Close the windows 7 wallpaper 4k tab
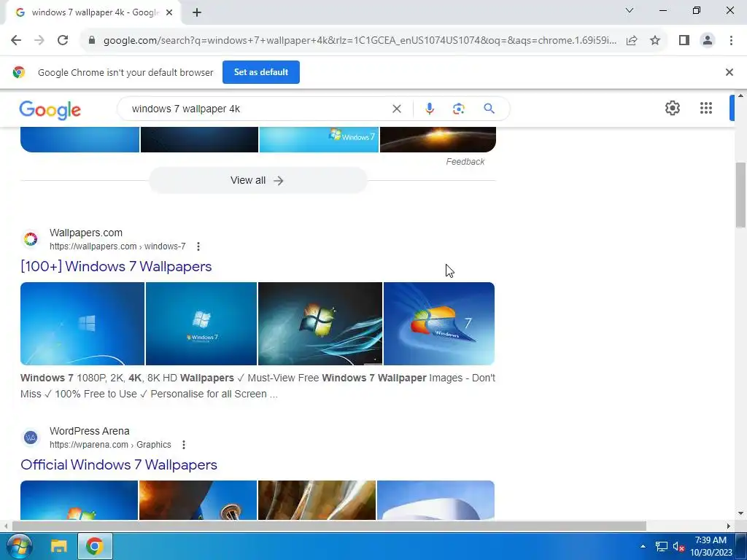747x560 pixels. point(169,12)
